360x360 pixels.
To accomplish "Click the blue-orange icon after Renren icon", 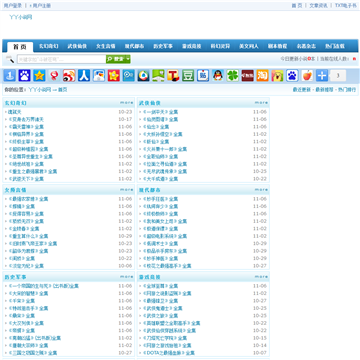I will click(x=99, y=76).
